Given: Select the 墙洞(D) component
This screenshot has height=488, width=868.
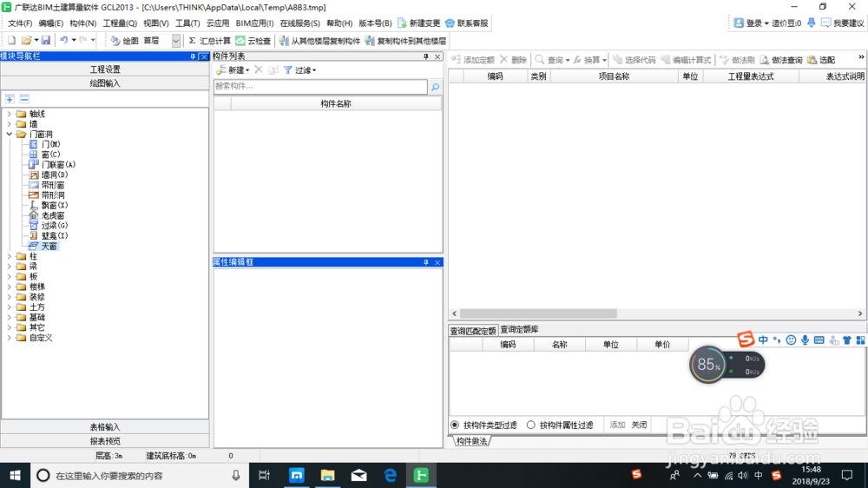Looking at the screenshot, I should click(49, 175).
